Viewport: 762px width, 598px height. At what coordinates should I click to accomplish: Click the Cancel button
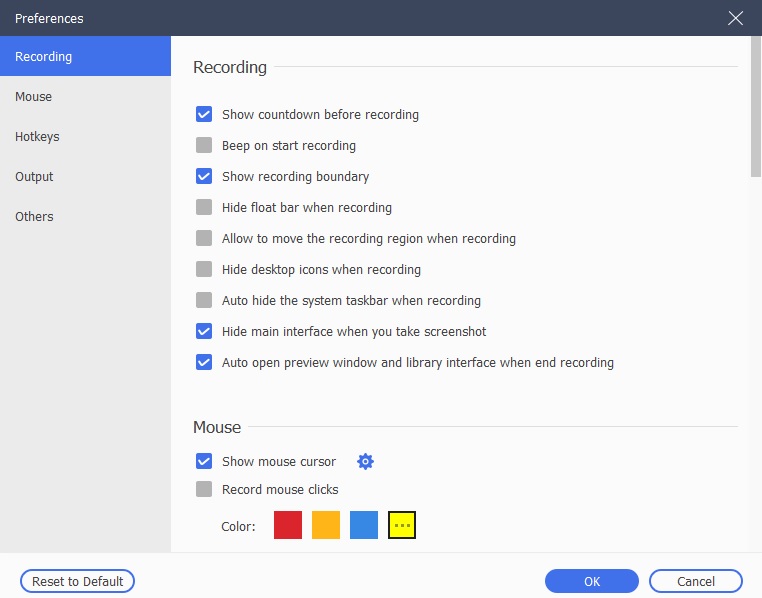(x=695, y=581)
